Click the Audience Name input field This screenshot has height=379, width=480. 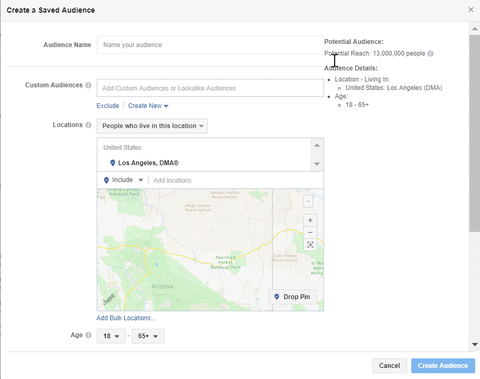pos(210,45)
